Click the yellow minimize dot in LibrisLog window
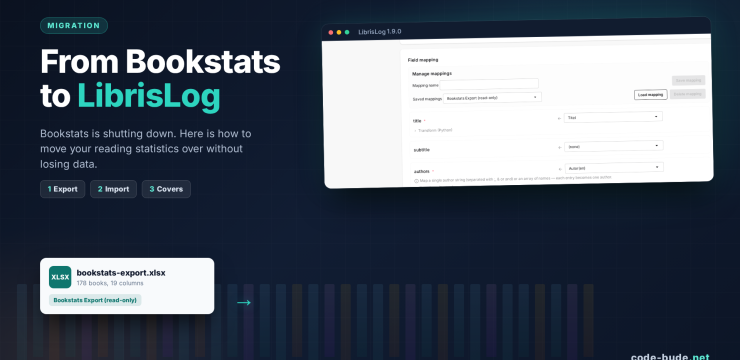 [x=339, y=32]
